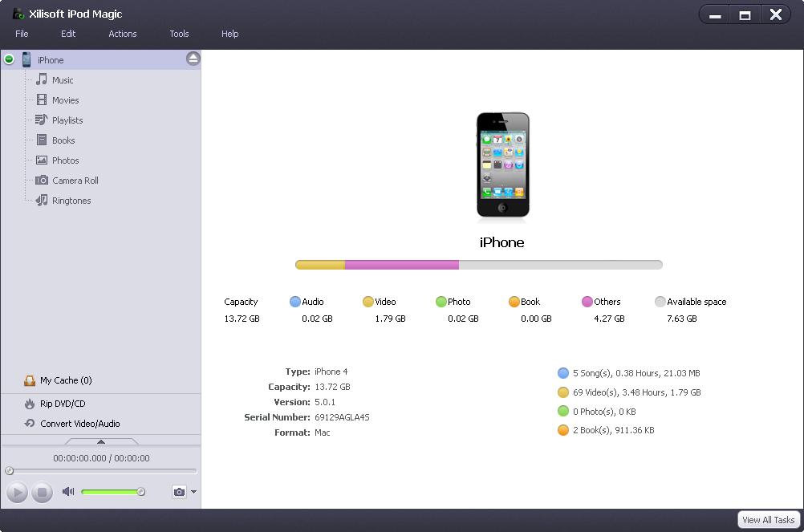Minimize the Xilisoft iPod Magic window

click(x=715, y=15)
